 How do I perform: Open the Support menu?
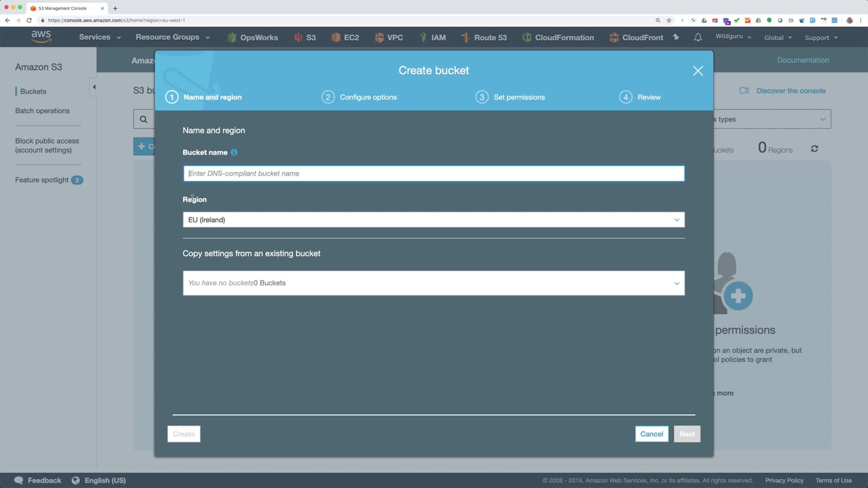point(821,37)
